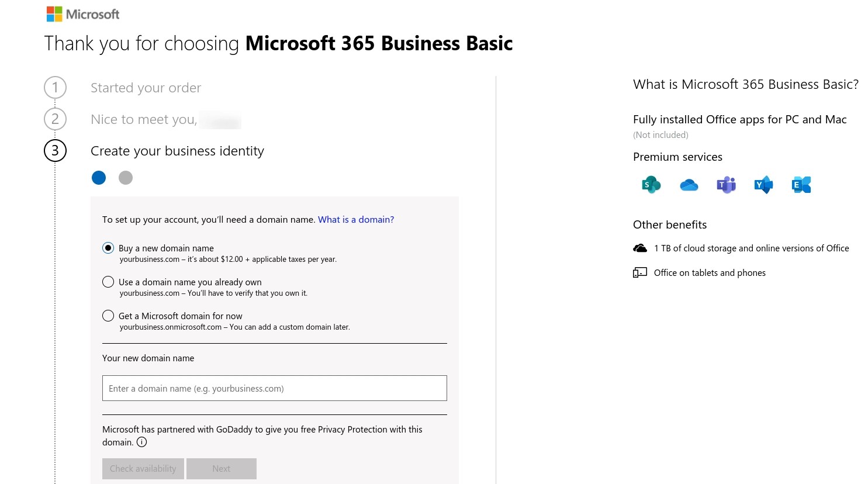
Task: Click the cloud storage benefit icon
Action: tap(640, 247)
